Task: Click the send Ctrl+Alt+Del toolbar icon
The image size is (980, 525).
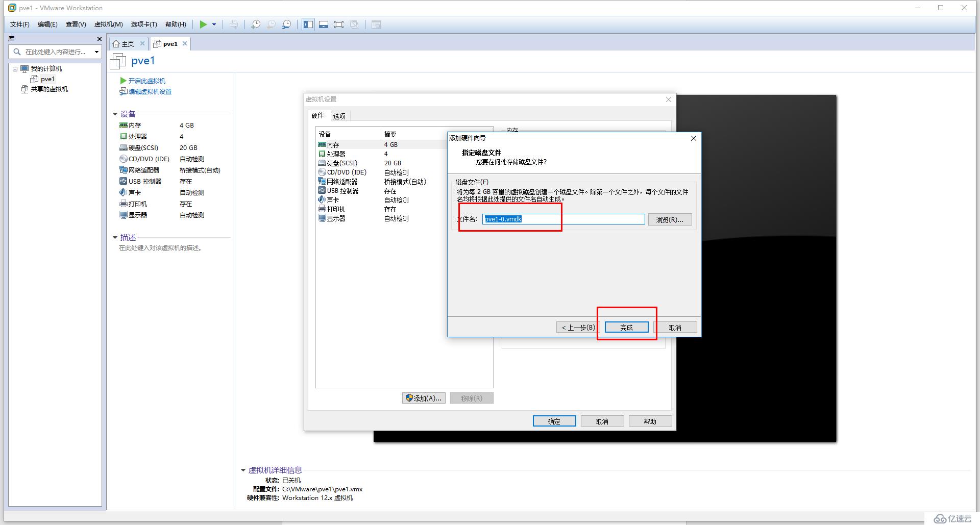Action: coord(234,24)
